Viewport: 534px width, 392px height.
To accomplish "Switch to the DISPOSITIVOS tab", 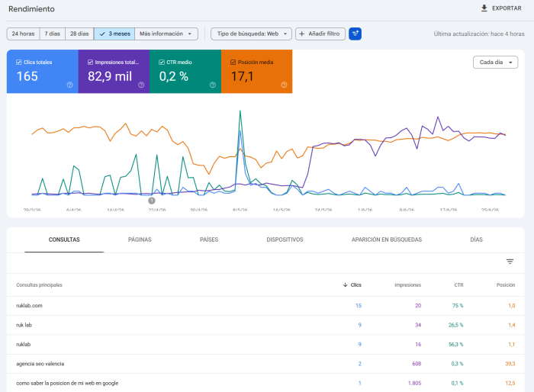I will click(x=285, y=239).
